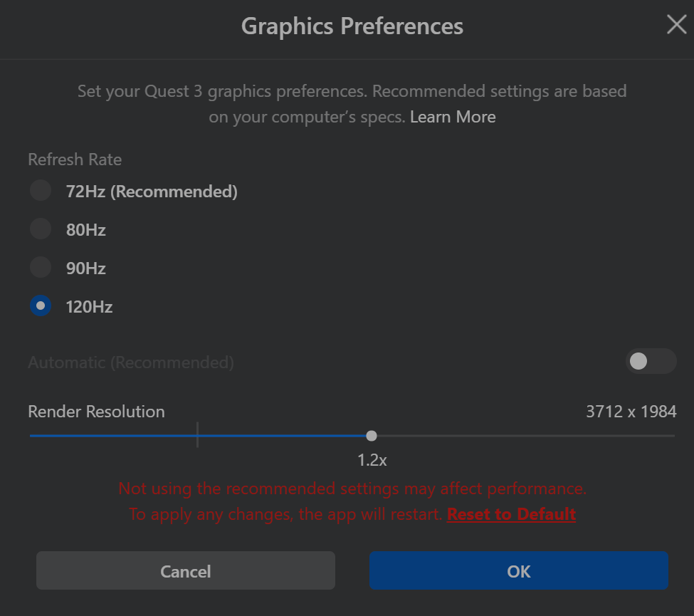Select the 80Hz refresh rate option
Viewport: 694px width, 616px height.
click(x=41, y=229)
